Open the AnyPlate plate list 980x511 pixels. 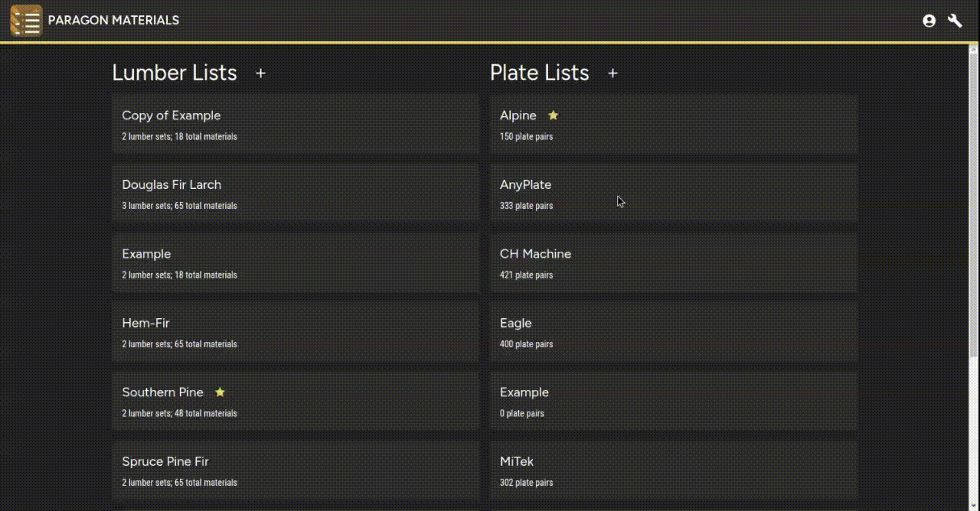[673, 194]
